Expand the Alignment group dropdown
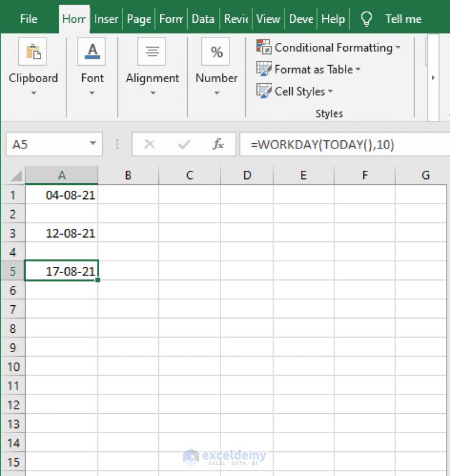 tap(153, 93)
